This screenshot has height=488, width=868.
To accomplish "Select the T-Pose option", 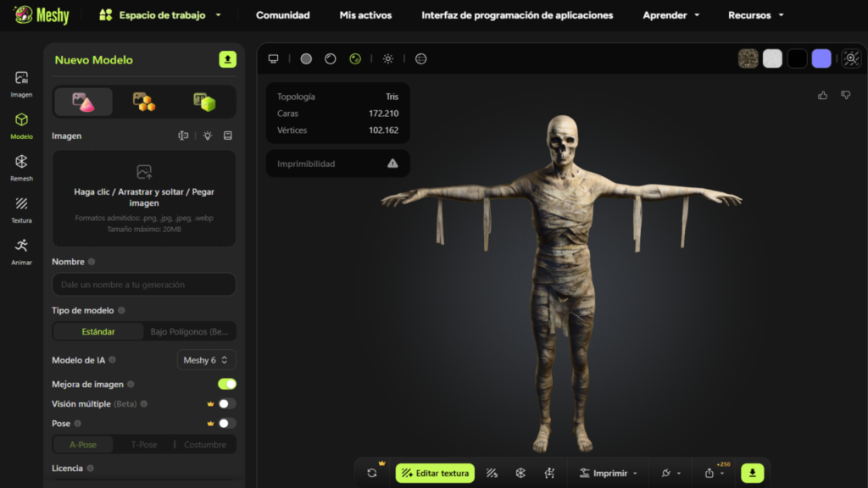I will tap(144, 444).
